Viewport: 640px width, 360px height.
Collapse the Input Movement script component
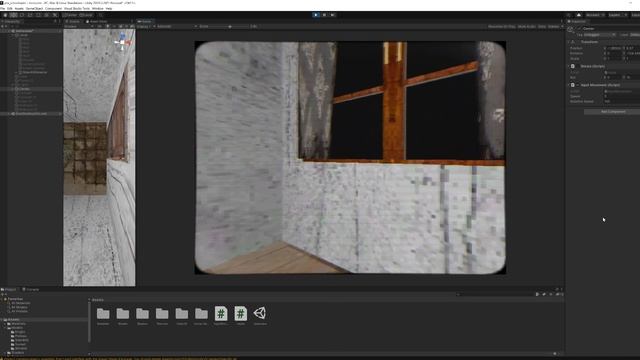(x=568, y=85)
